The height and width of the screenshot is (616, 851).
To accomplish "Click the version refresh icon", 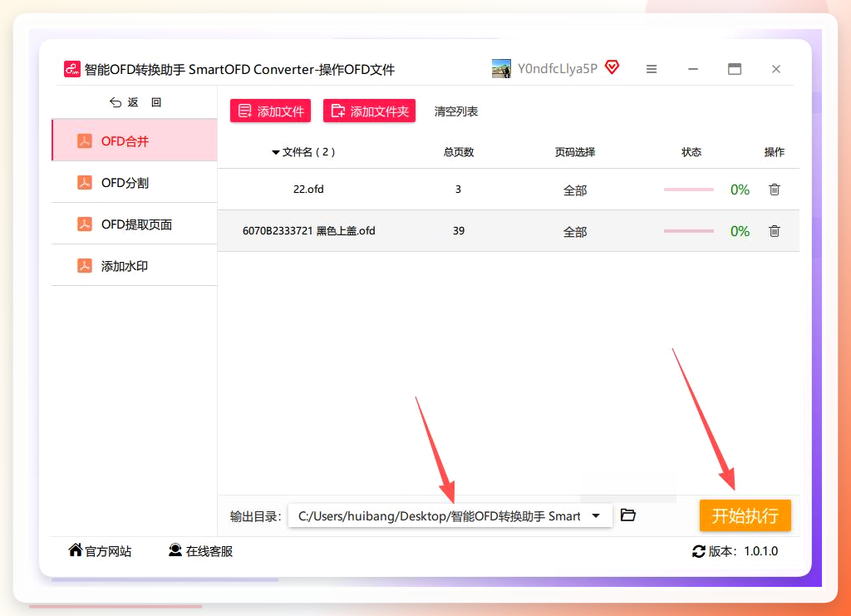I will [698, 551].
